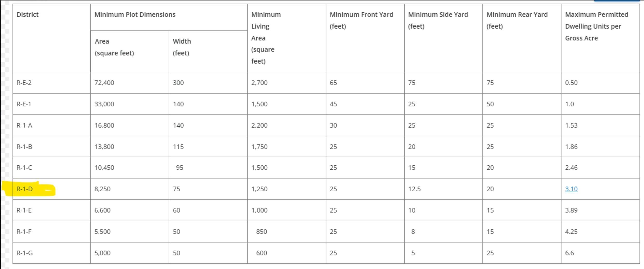Click the 6.6 dwelling units value

pyautogui.click(x=569, y=253)
